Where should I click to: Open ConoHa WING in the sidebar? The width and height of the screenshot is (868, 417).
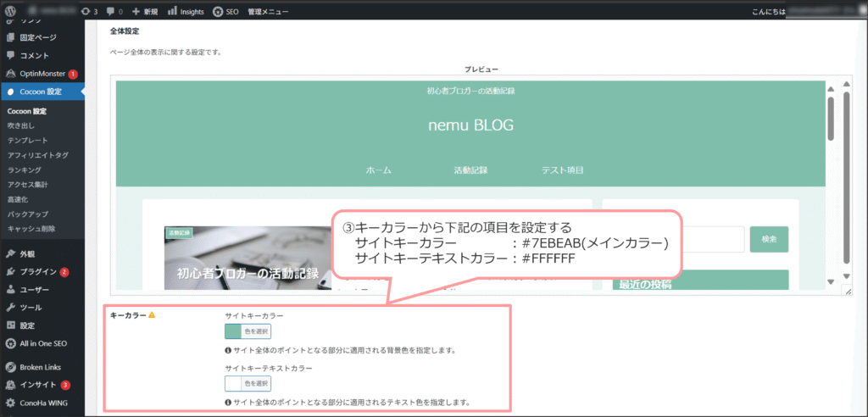coord(43,403)
